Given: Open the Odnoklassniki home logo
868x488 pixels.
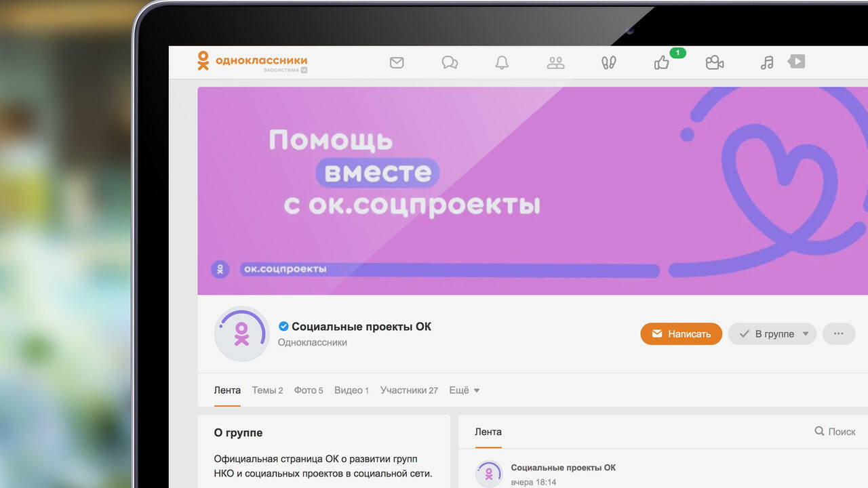Looking at the screenshot, I should [252, 62].
